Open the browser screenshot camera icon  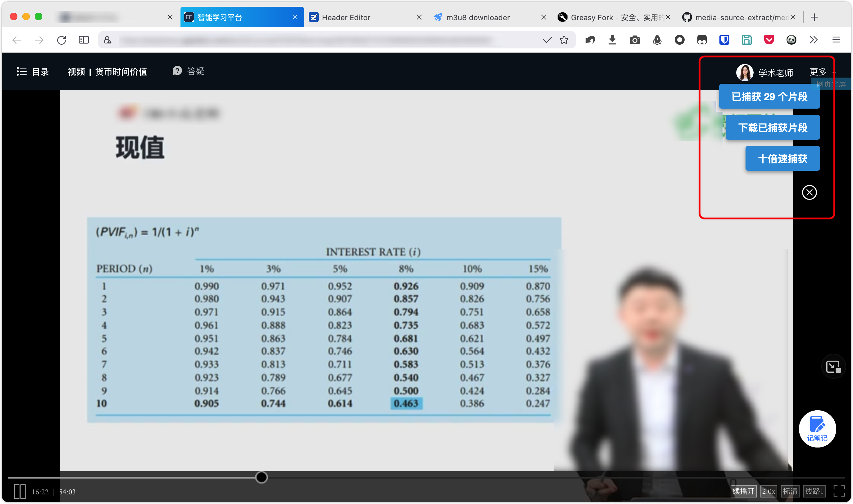(635, 40)
